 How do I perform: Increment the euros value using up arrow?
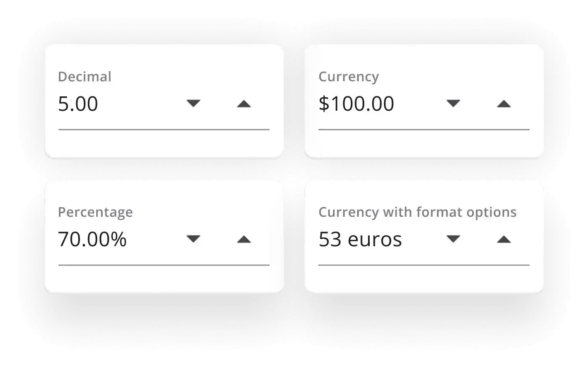click(503, 239)
